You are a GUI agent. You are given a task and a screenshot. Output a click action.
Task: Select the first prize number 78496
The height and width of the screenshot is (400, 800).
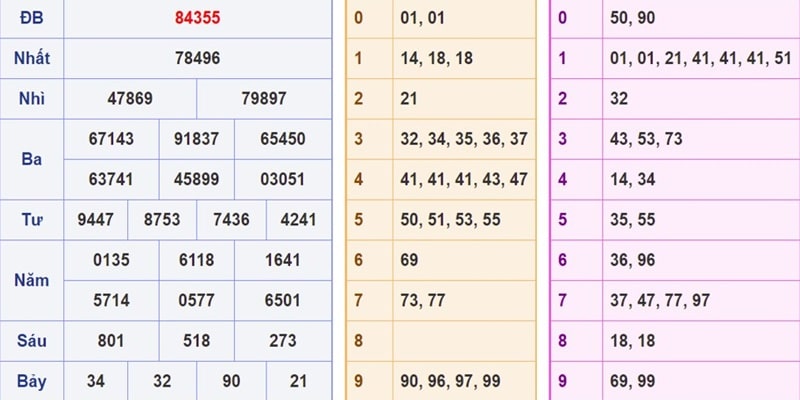(x=197, y=58)
